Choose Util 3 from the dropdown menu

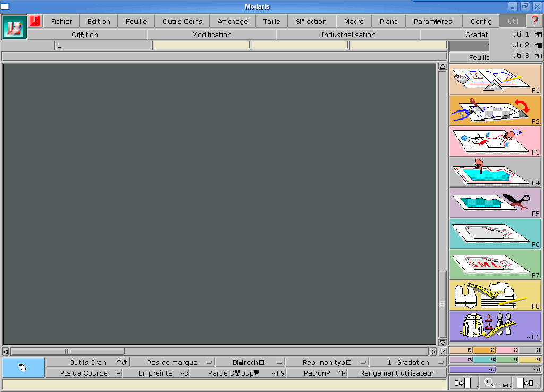(520, 55)
